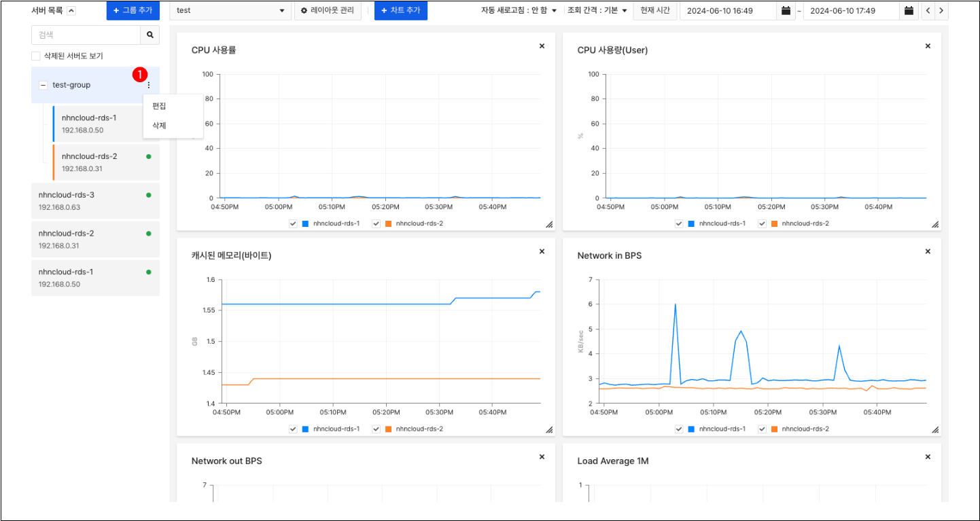Viewport: 980px width, 521px height.
Task: Click the start datetime 2024-06-10 16:49 field
Action: (729, 11)
